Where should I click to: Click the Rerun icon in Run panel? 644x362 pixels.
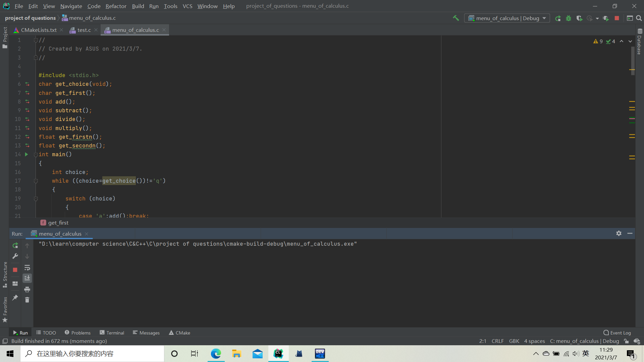point(15,245)
